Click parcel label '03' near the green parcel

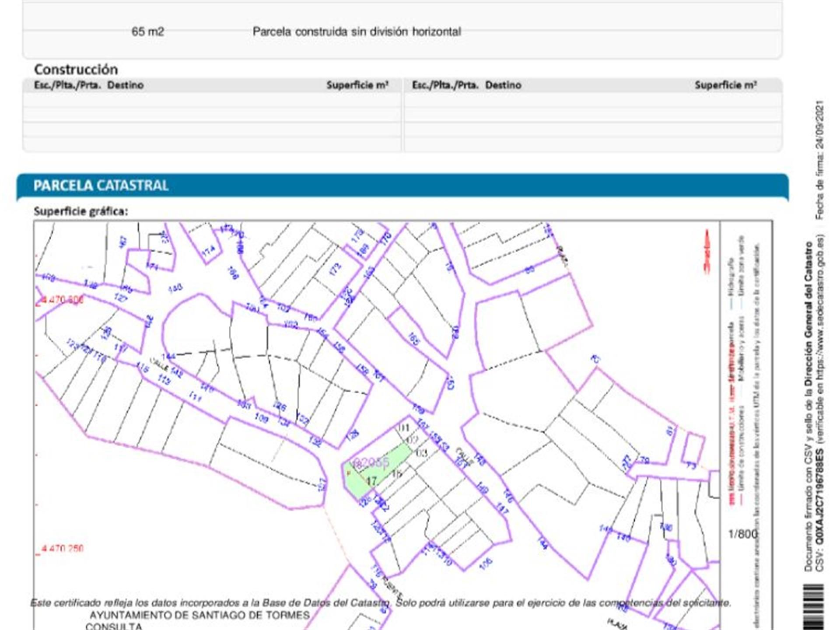[421, 453]
